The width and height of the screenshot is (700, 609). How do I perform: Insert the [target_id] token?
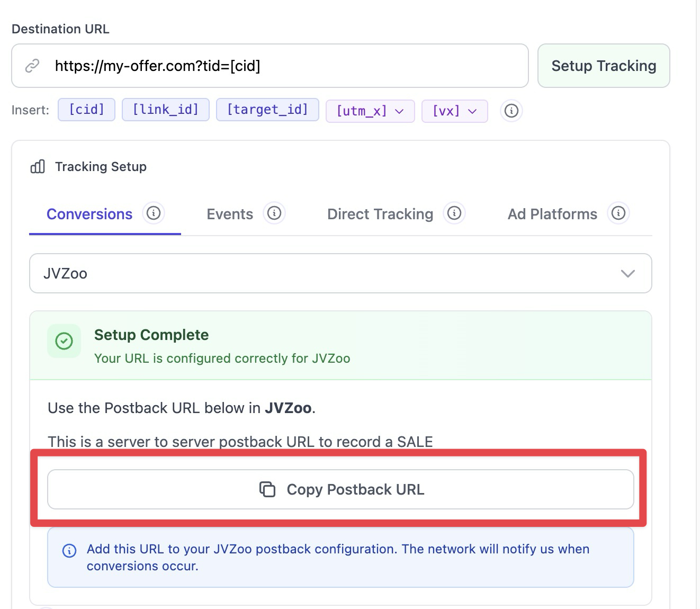pos(267,110)
